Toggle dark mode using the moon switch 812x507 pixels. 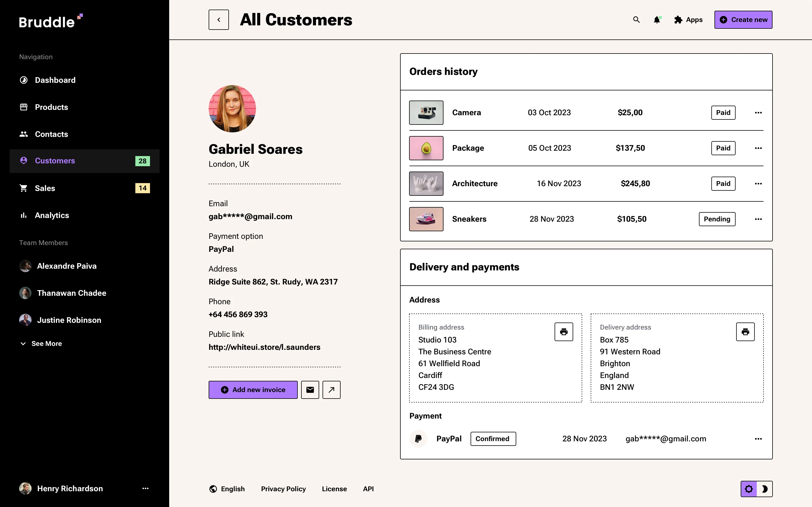(765, 489)
